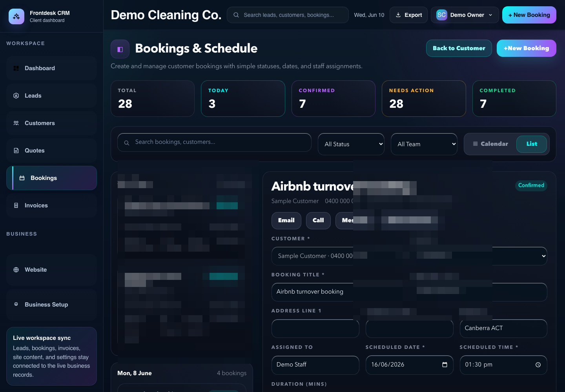Click the Confirmed status badge
The height and width of the screenshot is (392, 565).
tap(531, 185)
